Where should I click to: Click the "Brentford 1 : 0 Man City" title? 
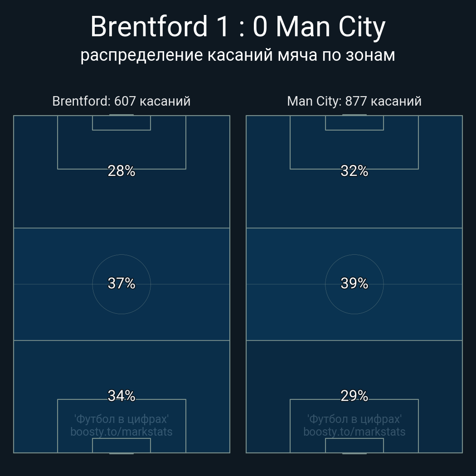point(238,27)
